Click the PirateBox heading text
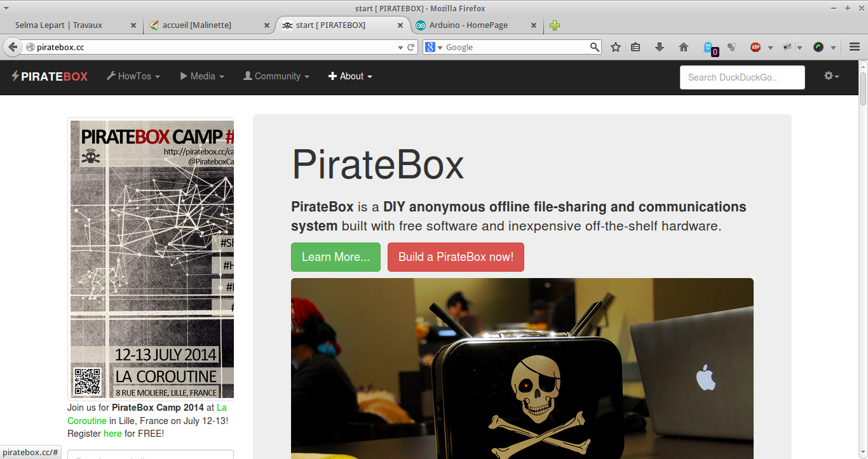 click(377, 164)
